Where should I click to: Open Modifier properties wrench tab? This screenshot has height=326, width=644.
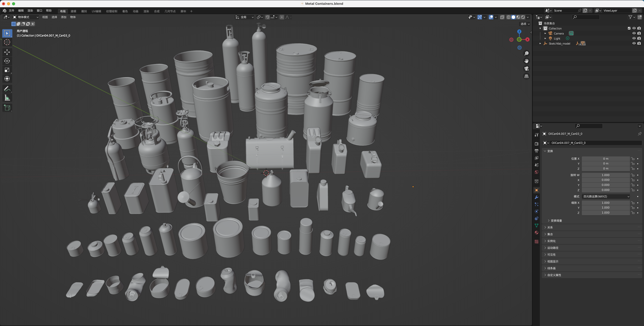coord(537,197)
